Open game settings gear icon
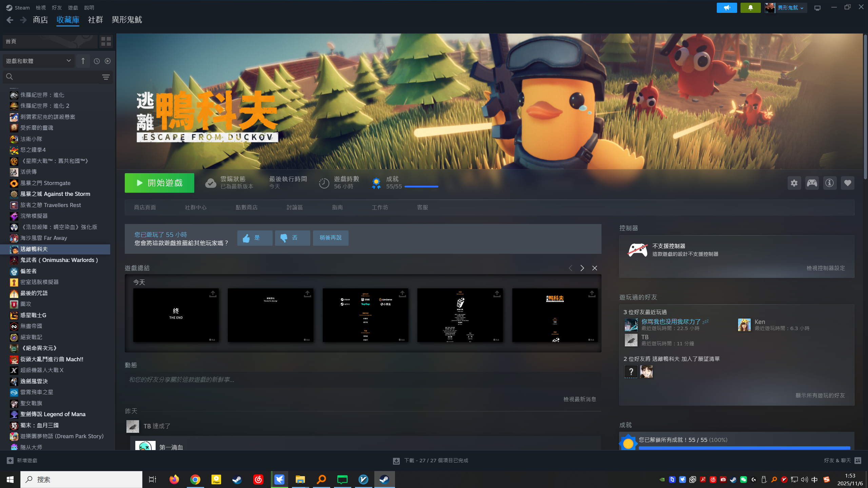This screenshot has width=868, height=488. [794, 183]
